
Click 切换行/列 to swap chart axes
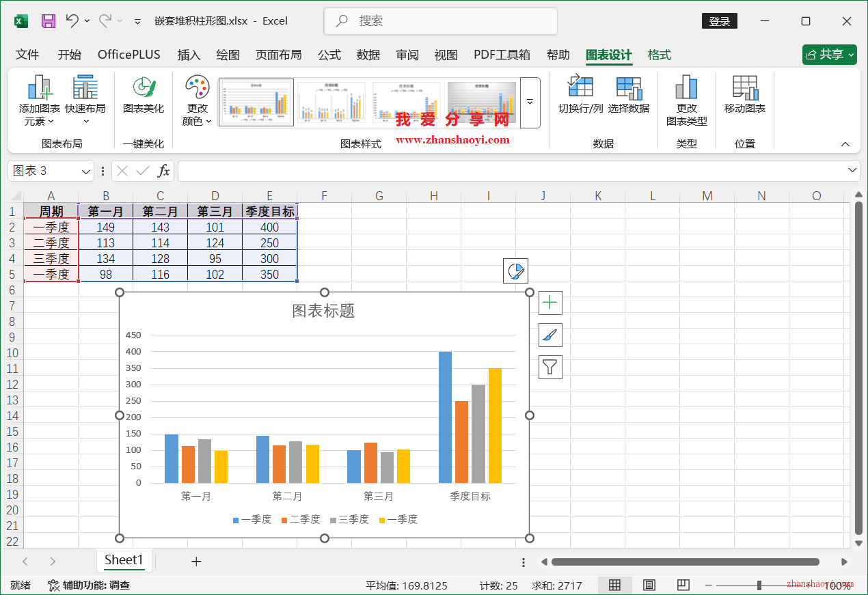click(580, 99)
